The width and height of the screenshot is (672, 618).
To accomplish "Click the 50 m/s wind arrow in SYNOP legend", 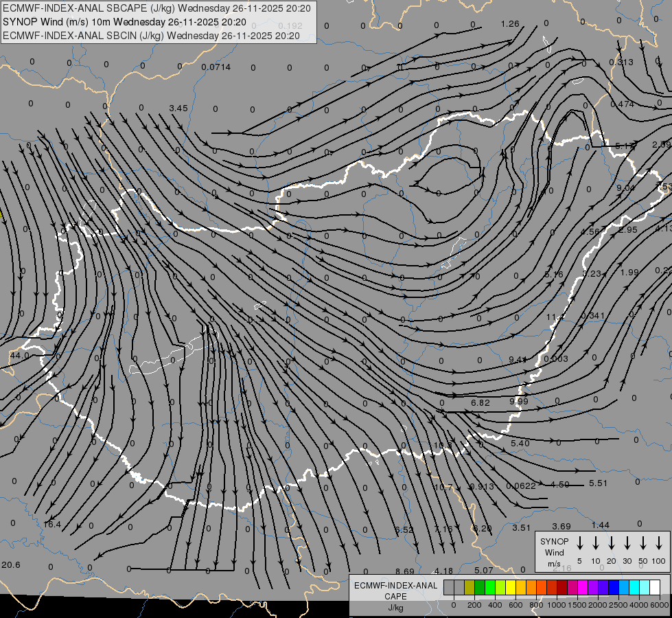I will [x=643, y=543].
